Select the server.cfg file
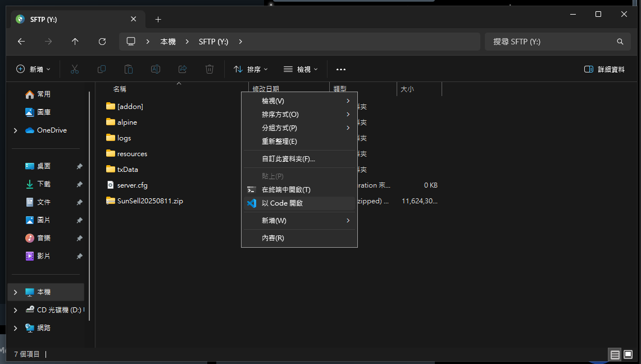The width and height of the screenshot is (641, 364). 132,185
